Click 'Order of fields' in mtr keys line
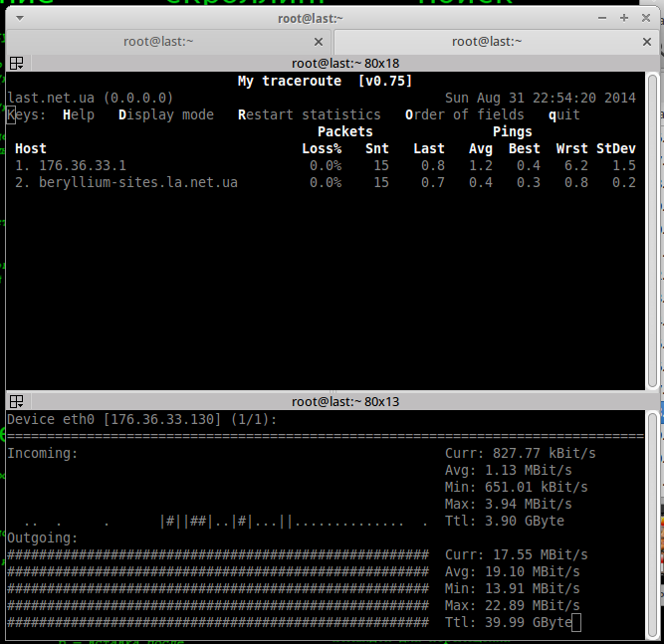This screenshot has width=664, height=644. coord(464,114)
